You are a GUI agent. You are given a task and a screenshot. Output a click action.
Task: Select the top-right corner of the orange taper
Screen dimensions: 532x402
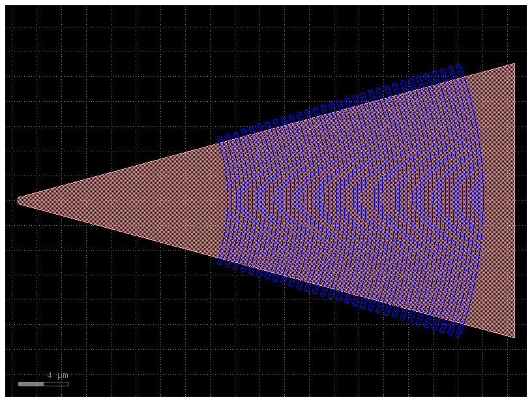pyautogui.click(x=514, y=65)
